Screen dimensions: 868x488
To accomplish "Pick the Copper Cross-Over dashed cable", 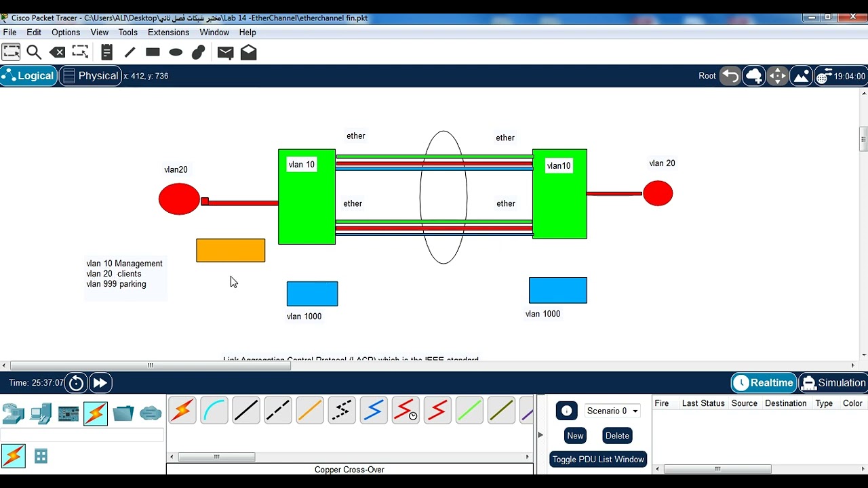I will (278, 411).
